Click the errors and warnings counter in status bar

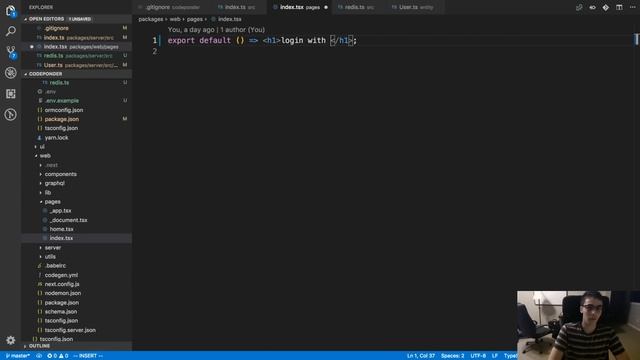58,356
